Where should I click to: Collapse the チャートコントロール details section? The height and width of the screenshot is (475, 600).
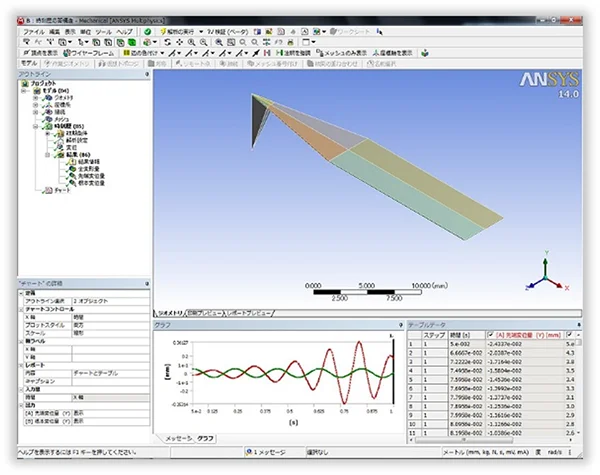pyautogui.click(x=21, y=309)
